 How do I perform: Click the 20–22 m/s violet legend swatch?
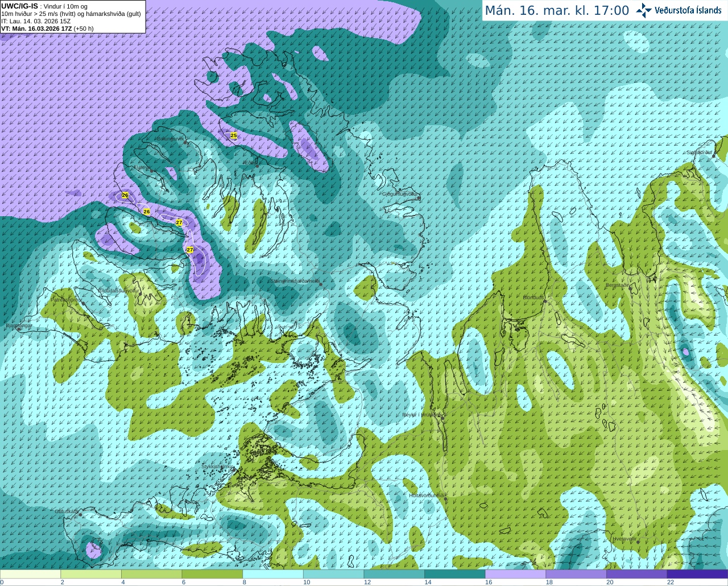[x=636, y=573]
